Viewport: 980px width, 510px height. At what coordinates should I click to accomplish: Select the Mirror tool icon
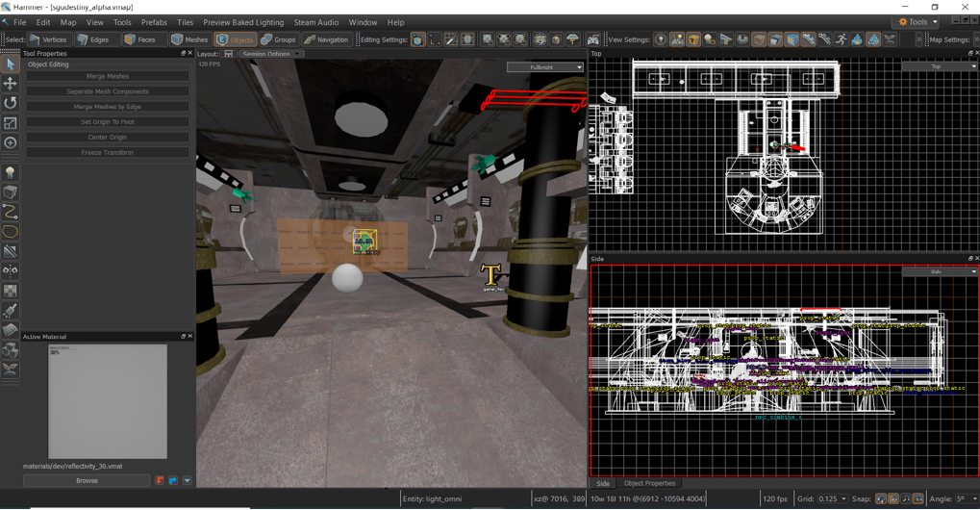click(x=10, y=270)
